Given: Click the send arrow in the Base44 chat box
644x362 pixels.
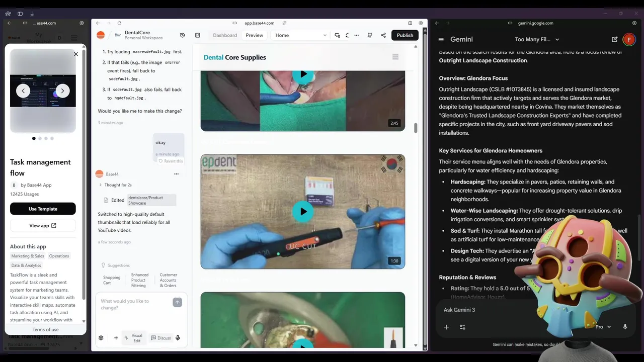Looking at the screenshot, I should (x=177, y=302).
